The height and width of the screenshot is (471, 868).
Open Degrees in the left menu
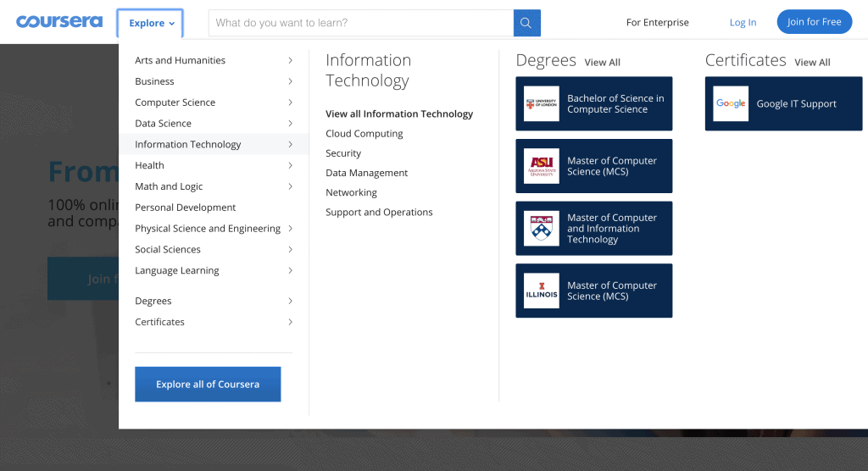tap(153, 301)
